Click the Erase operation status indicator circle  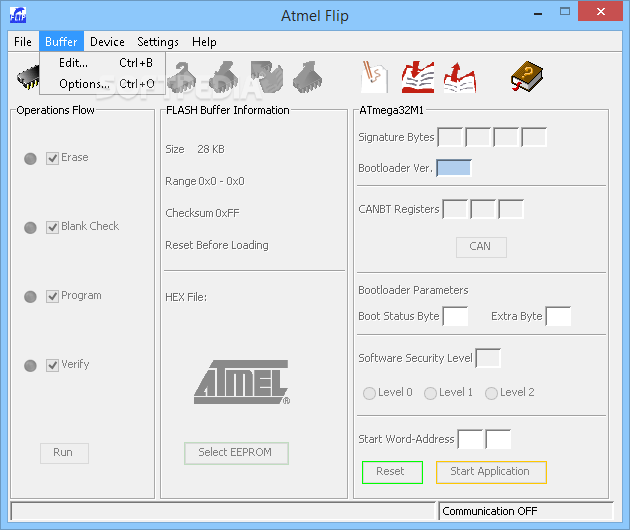coord(31,159)
